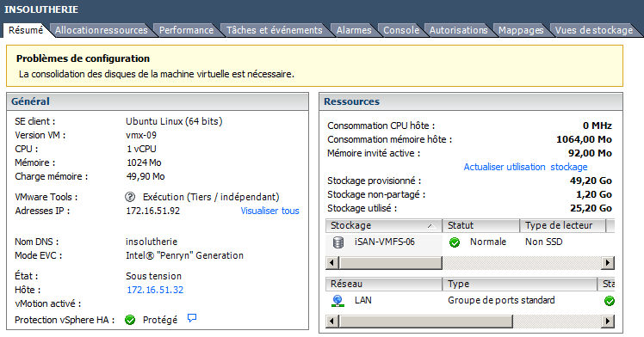Screen dimensions: 644x337
Task: Click the Non SSD drive type value
Action: pos(544,242)
